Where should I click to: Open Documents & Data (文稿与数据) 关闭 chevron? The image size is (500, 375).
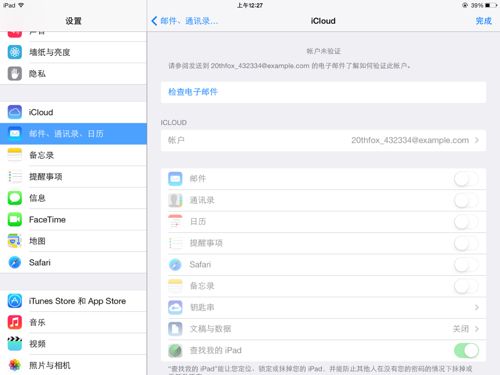(477, 329)
